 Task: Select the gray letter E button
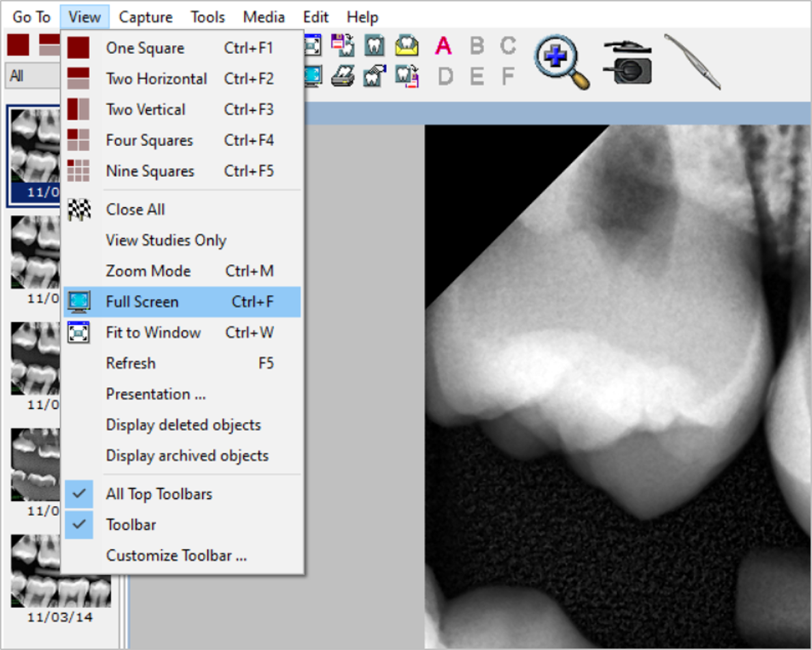pyautogui.click(x=477, y=76)
